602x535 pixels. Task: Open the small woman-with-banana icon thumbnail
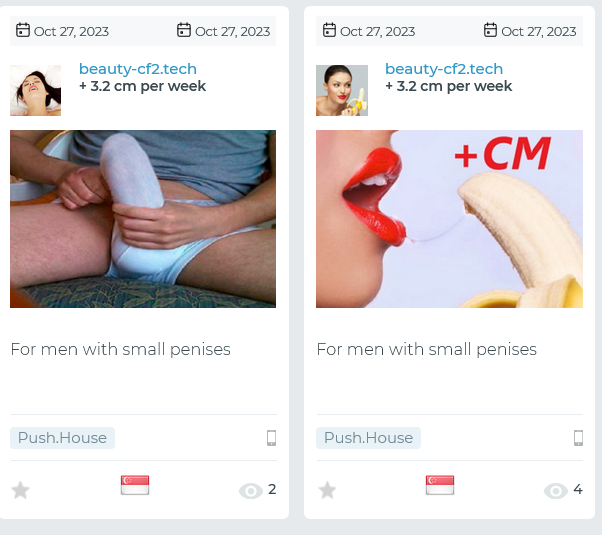[x=342, y=90]
